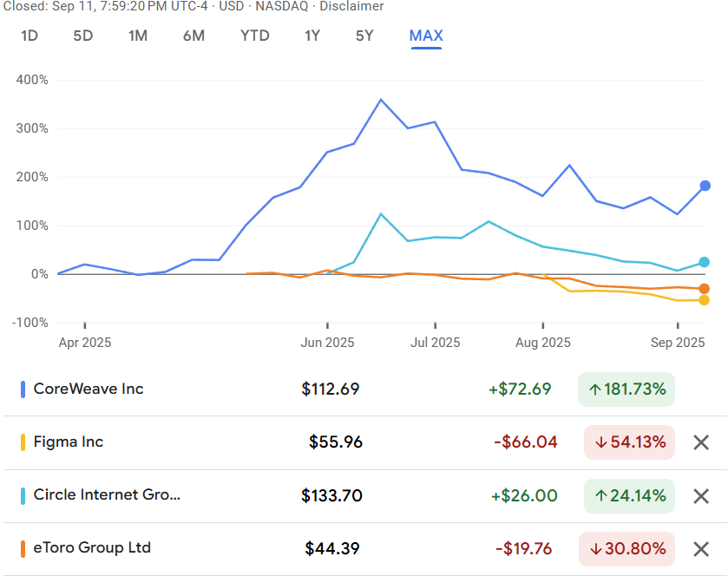The width and height of the screenshot is (728, 576).
Task: Click Figma's yellow color marker
Action: 23,442
